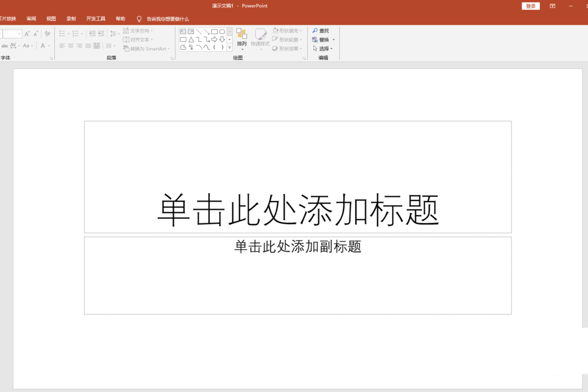Click Increase Font Size icon
Image resolution: width=588 pixels, height=392 pixels.
[27, 33]
